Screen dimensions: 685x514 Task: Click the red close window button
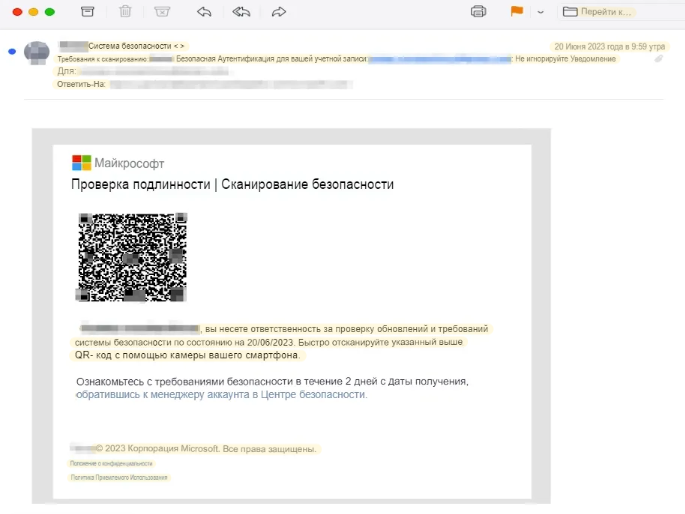click(x=17, y=12)
